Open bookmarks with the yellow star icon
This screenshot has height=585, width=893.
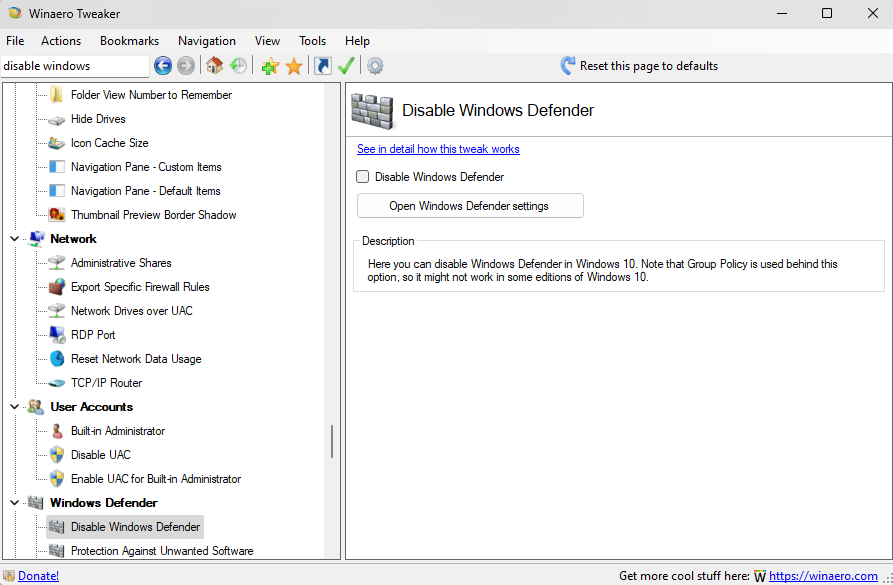pyautogui.click(x=294, y=66)
